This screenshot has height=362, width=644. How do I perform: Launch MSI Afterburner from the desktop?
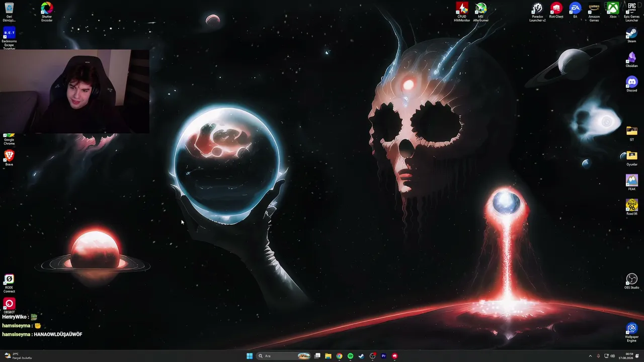point(481,12)
